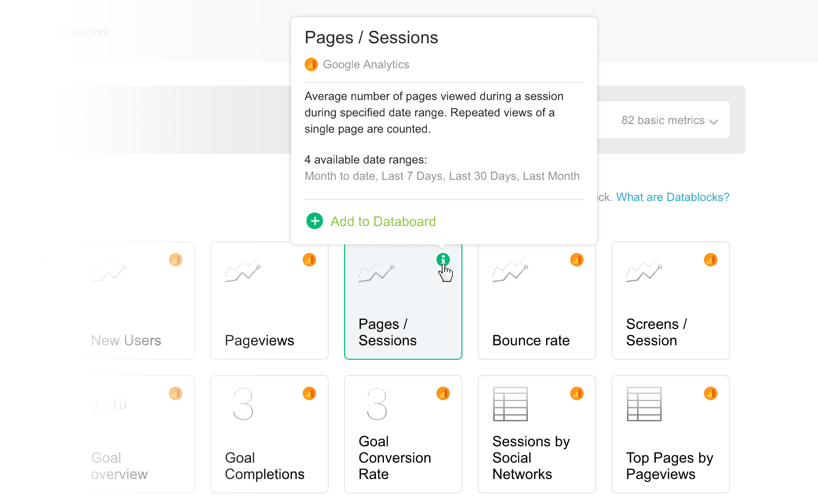Select the New Users datablock
This screenshot has height=504, width=818.
pos(136,301)
